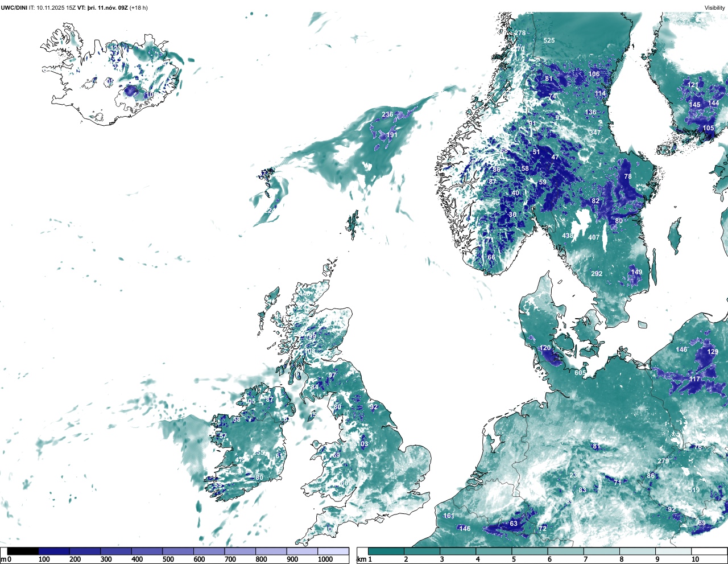Screen dimensions: 728x564
Task: Click the '120' value over Denmark
Action: pos(545,348)
